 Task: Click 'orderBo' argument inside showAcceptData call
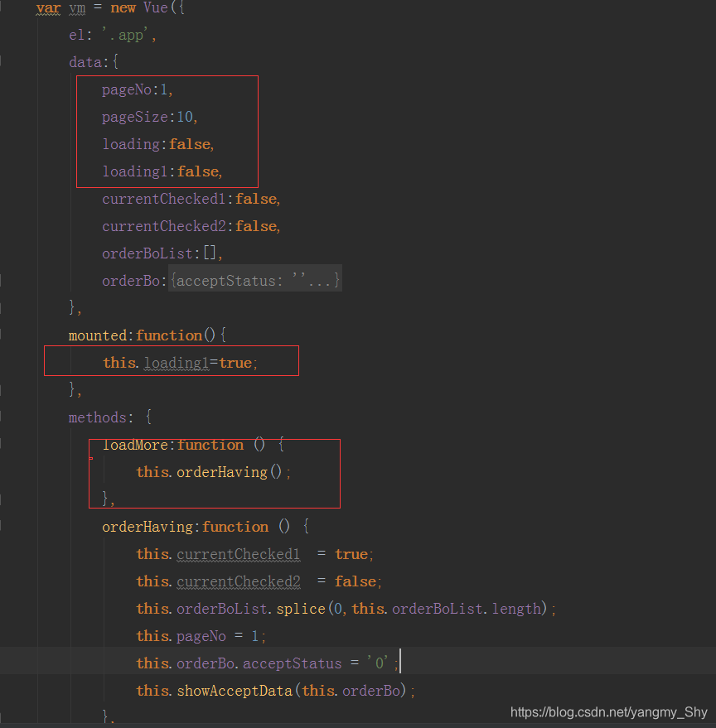coord(370,691)
